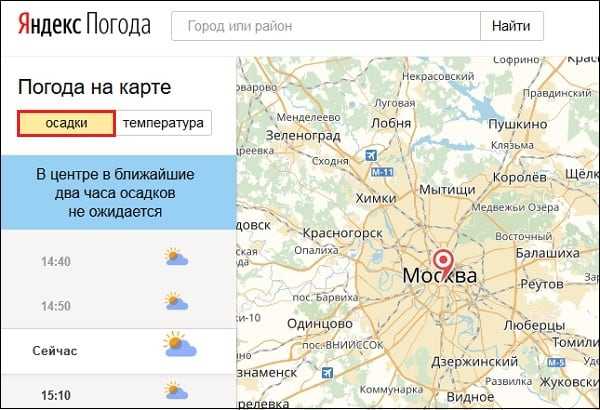600x410 pixels.
Task: Click Реутов on the map
Action: (x=542, y=284)
